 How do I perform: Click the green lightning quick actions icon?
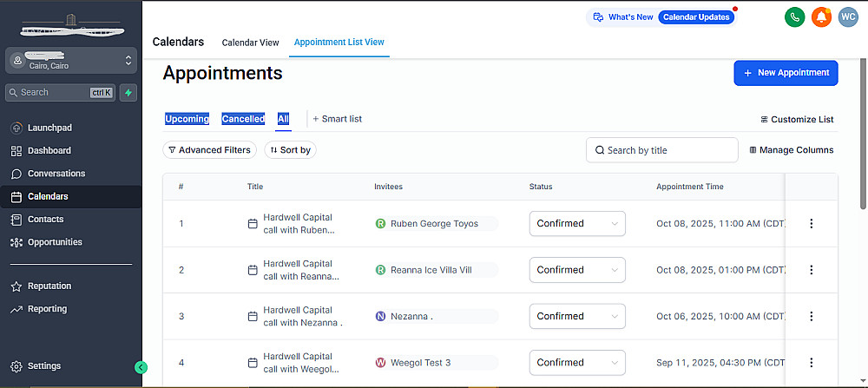pyautogui.click(x=128, y=92)
